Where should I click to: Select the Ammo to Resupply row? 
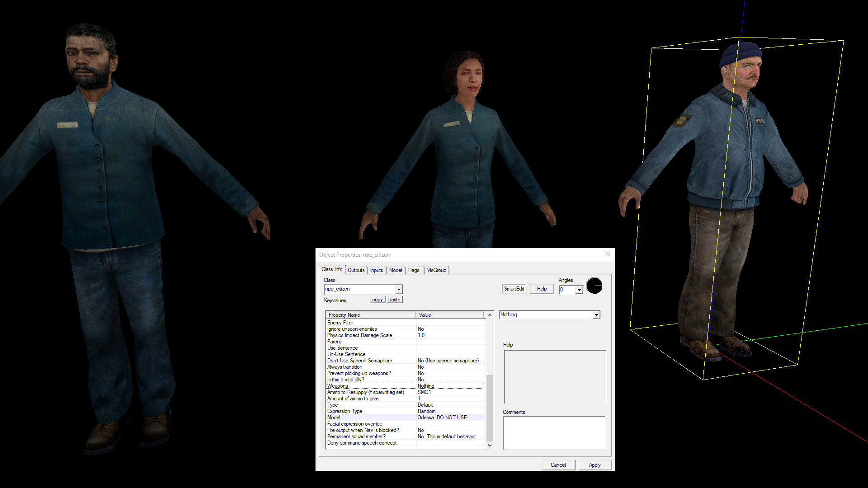click(405, 392)
